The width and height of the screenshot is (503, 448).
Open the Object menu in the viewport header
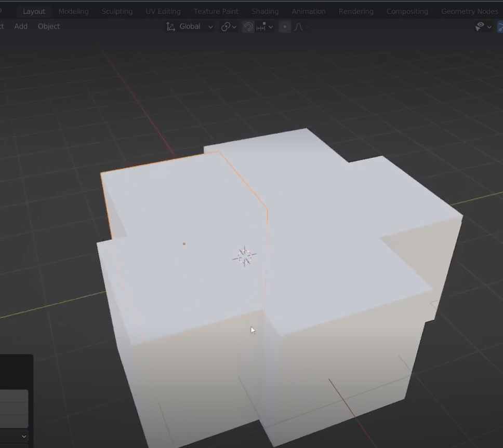[49, 26]
